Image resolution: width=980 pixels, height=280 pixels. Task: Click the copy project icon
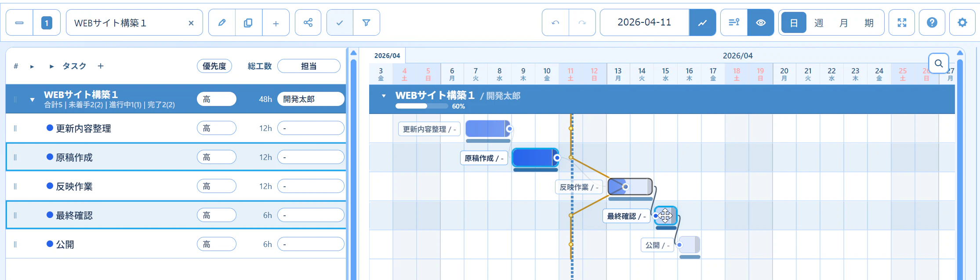click(x=248, y=23)
